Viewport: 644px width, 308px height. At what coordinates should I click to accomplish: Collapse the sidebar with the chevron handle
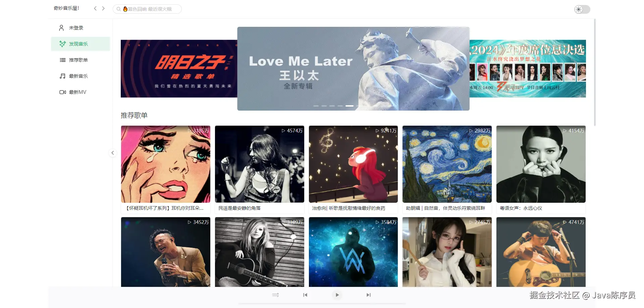[x=113, y=153]
